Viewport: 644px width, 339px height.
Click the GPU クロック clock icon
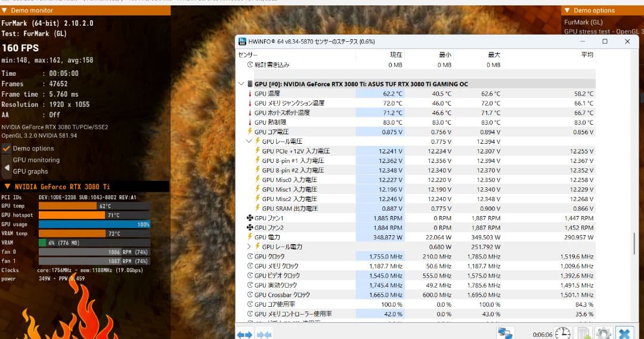point(250,256)
